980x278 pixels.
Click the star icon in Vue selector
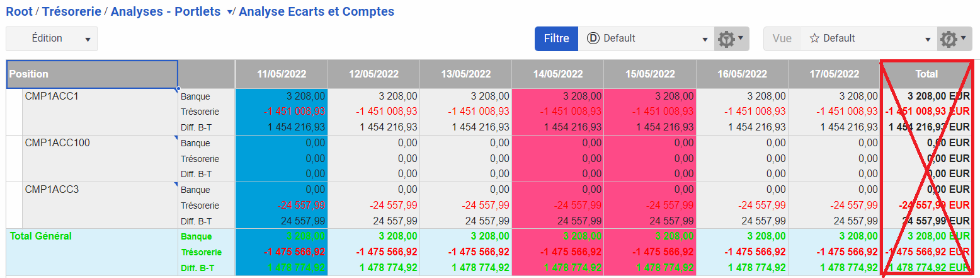click(x=814, y=38)
